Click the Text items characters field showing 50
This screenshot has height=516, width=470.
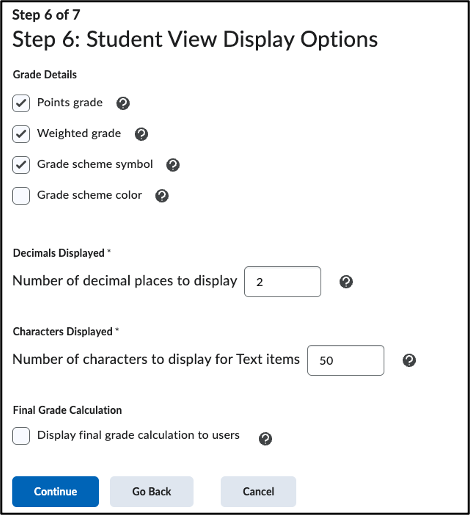click(x=346, y=360)
